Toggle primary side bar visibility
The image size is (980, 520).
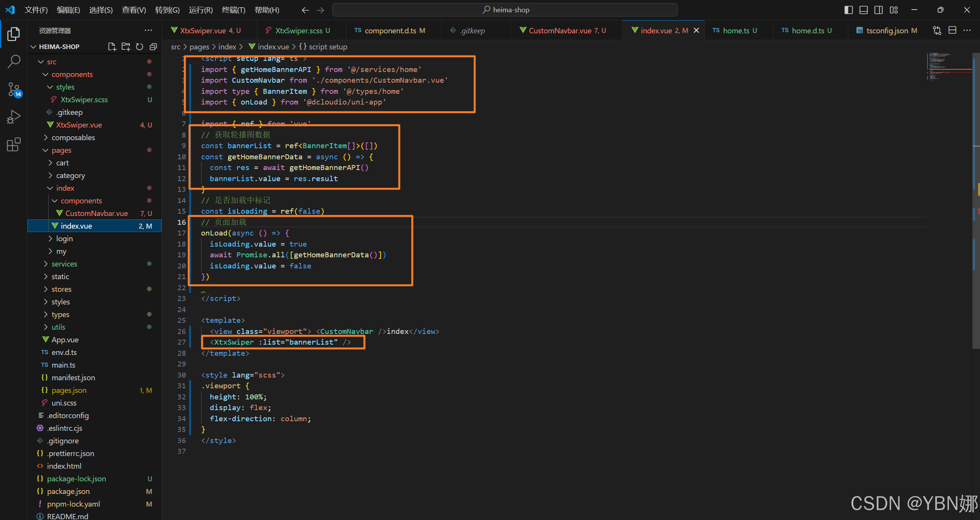click(848, 10)
